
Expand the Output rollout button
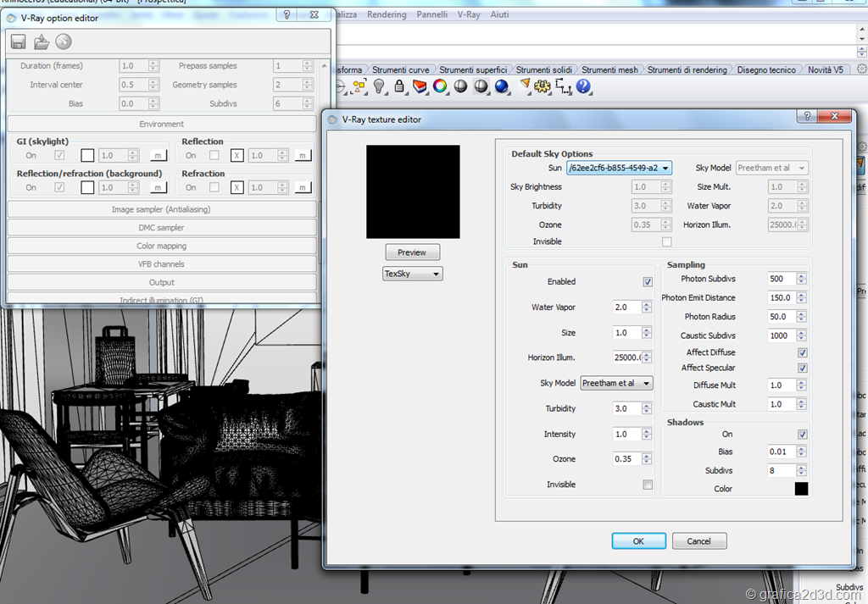pos(161,282)
